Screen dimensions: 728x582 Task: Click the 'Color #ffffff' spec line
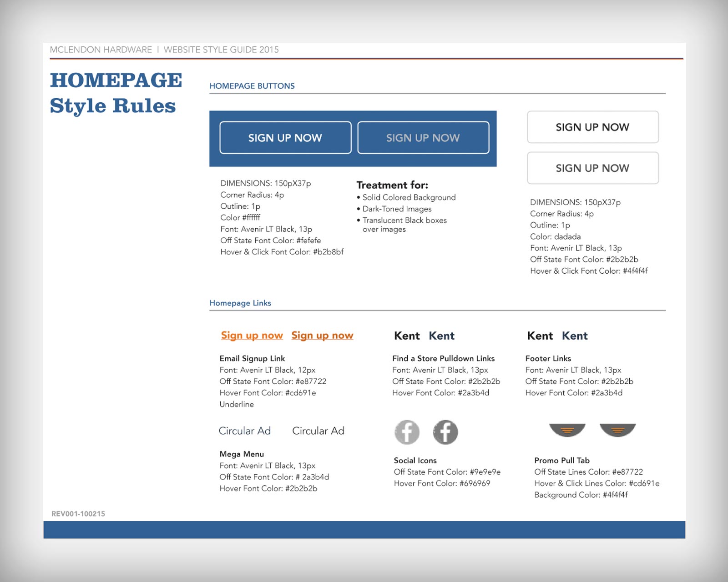(240, 217)
